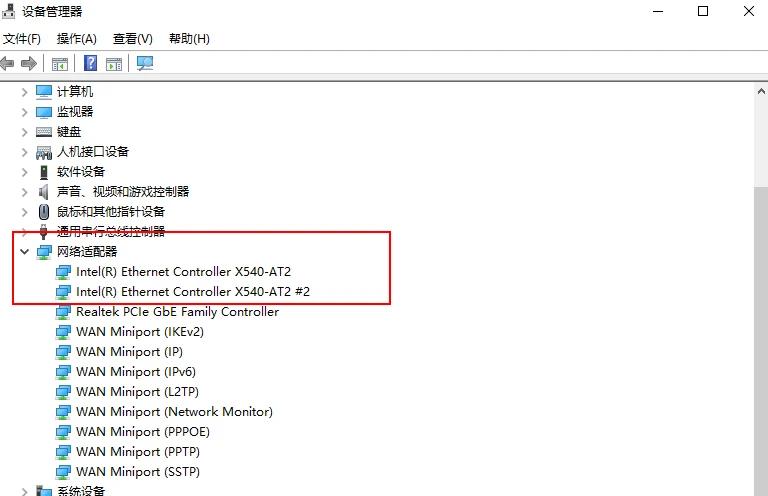Select the 人机接口设备 tree item

(x=93, y=152)
